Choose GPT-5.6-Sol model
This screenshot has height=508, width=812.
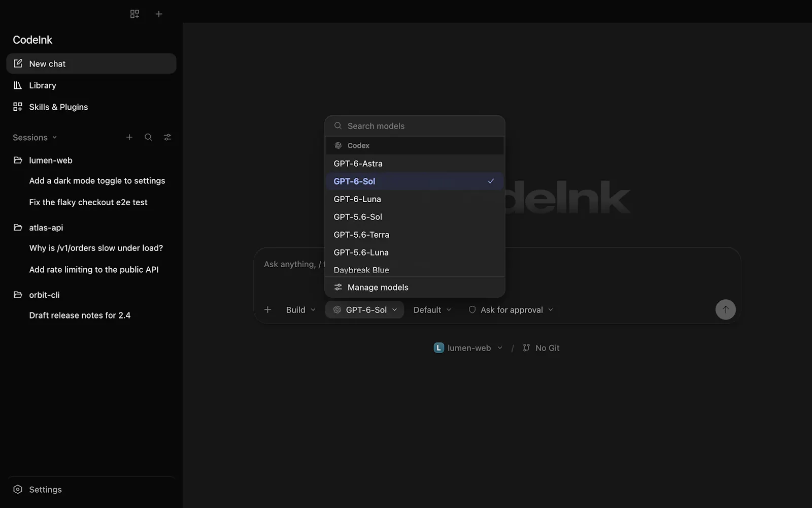[x=415, y=217]
